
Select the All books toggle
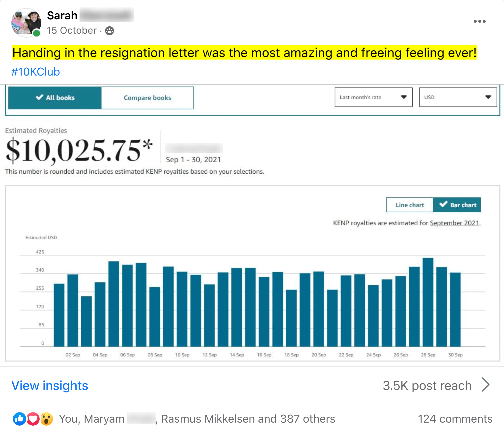[x=55, y=98]
